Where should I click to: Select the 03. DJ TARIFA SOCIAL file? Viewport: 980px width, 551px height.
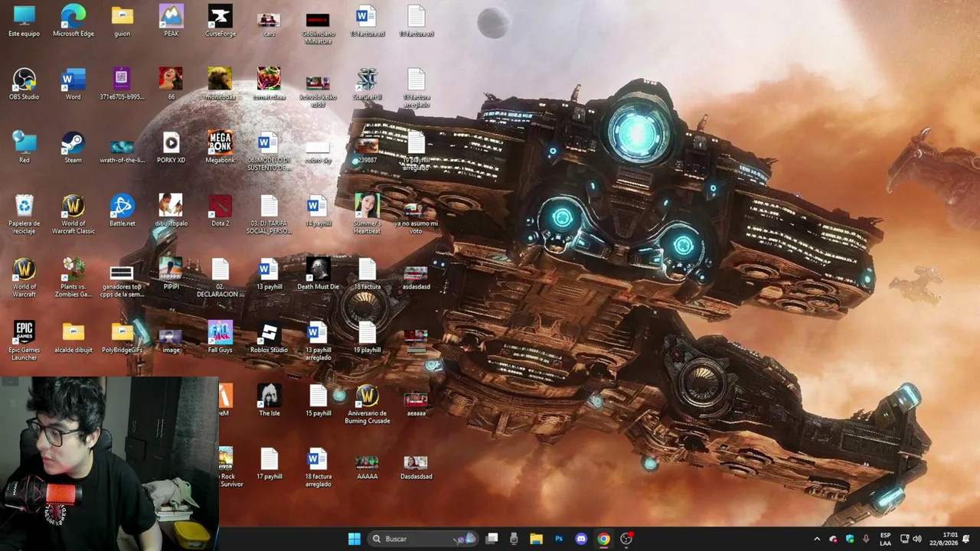[x=269, y=214]
